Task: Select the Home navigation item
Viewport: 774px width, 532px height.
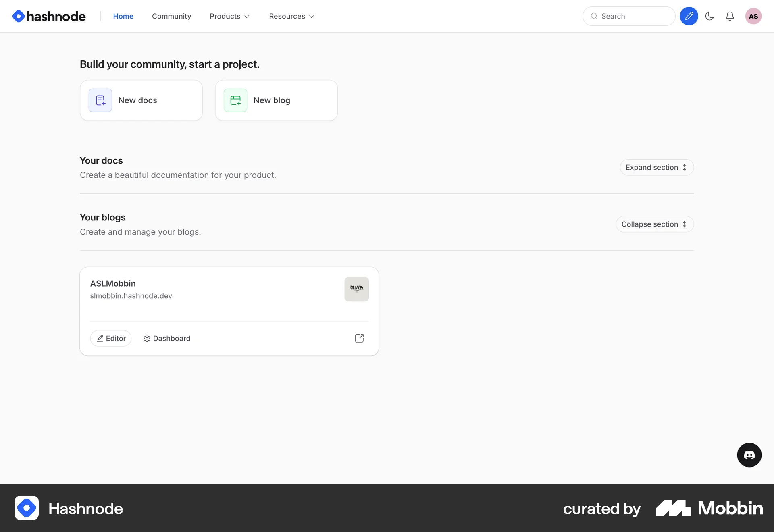Action: pyautogui.click(x=123, y=16)
